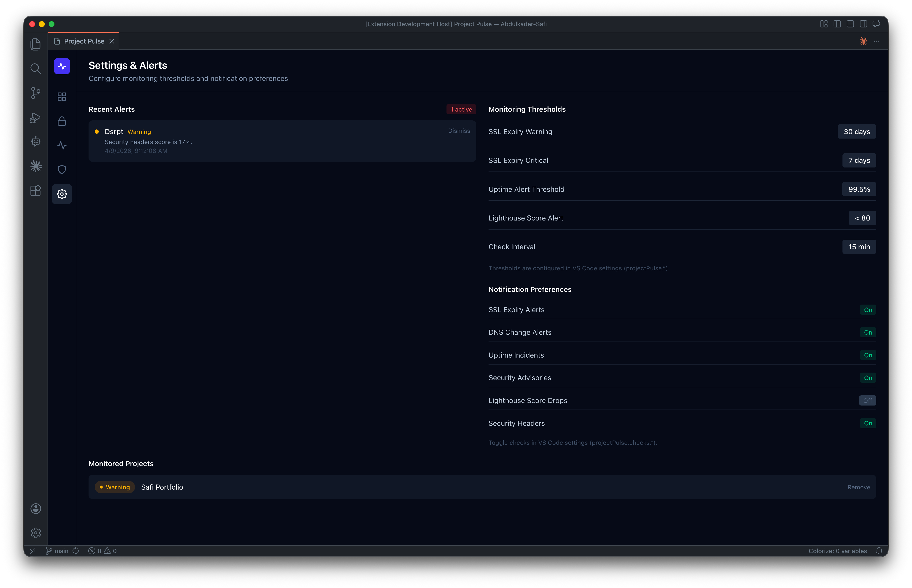Open Copilot Chat from the title bar
The height and width of the screenshot is (588, 912).
(876, 24)
